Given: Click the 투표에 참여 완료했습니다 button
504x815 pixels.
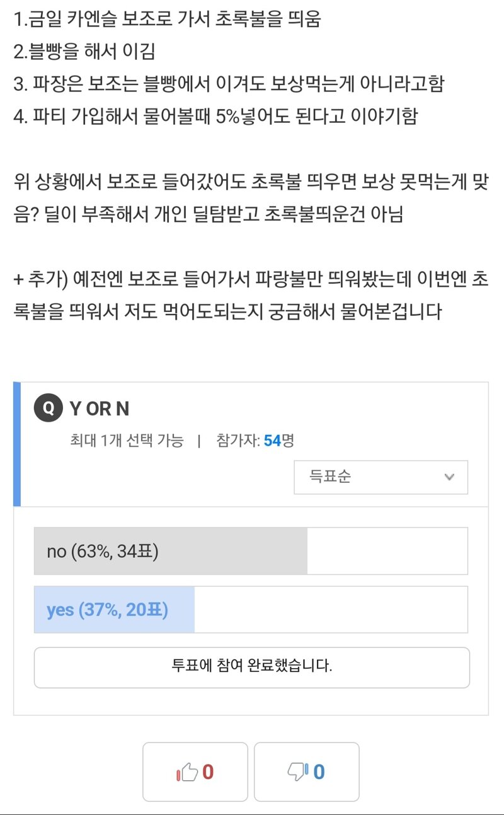Looking at the screenshot, I should click(x=251, y=668).
